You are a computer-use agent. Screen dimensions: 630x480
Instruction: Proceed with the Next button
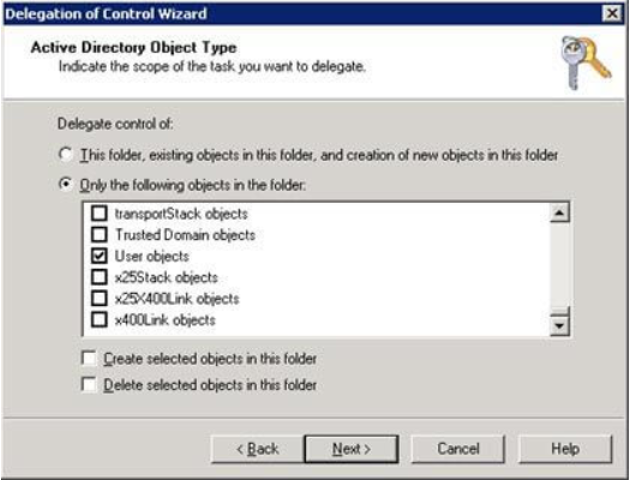[x=352, y=449]
